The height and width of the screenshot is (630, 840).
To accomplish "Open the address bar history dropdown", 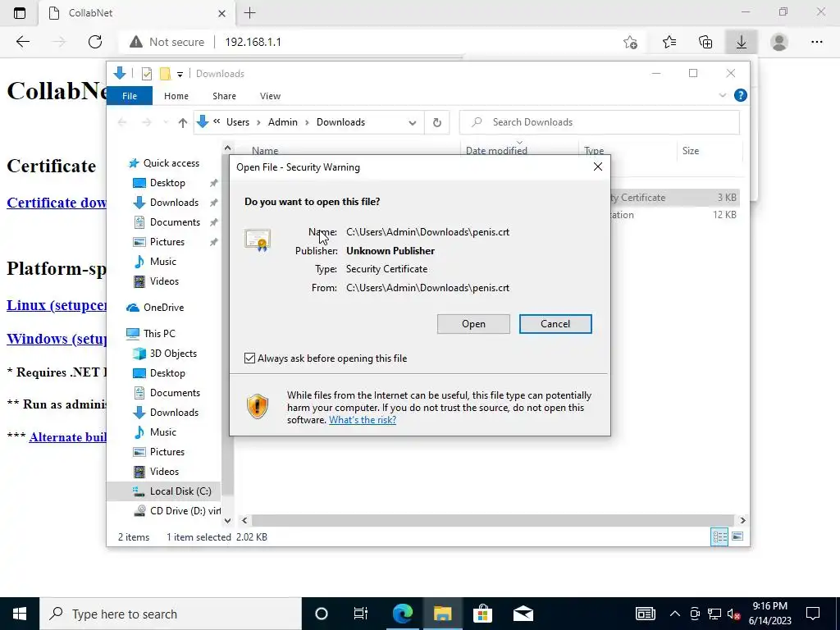I will pyautogui.click(x=412, y=123).
